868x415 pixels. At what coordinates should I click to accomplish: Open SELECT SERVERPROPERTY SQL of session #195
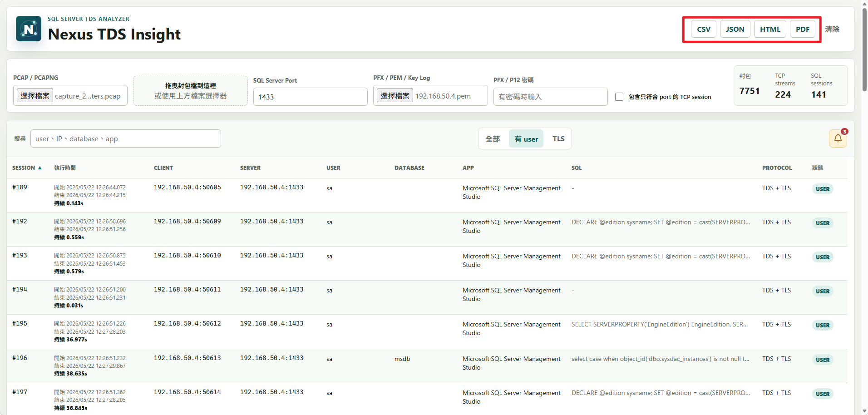[660, 324]
